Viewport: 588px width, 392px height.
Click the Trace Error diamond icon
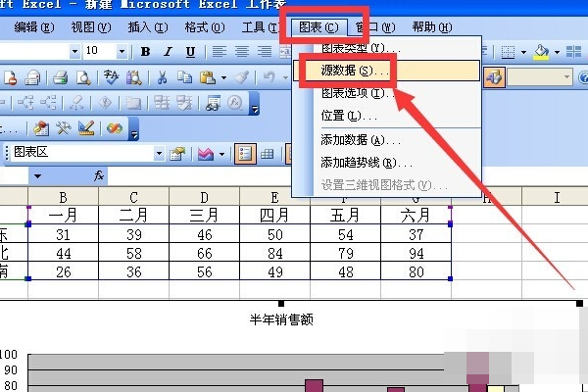click(x=105, y=102)
